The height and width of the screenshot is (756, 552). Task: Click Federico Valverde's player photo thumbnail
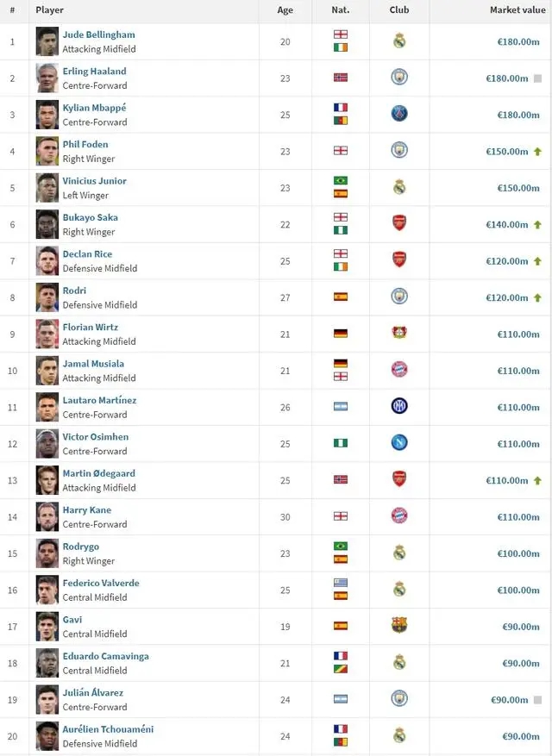[47, 590]
